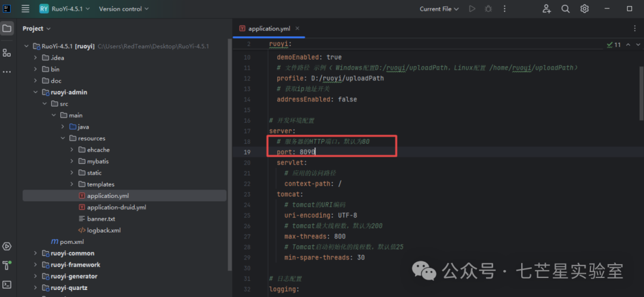644x297 pixels.
Task: Click the profile: D:/ruoyi/uploadPath line
Action: tap(330, 78)
